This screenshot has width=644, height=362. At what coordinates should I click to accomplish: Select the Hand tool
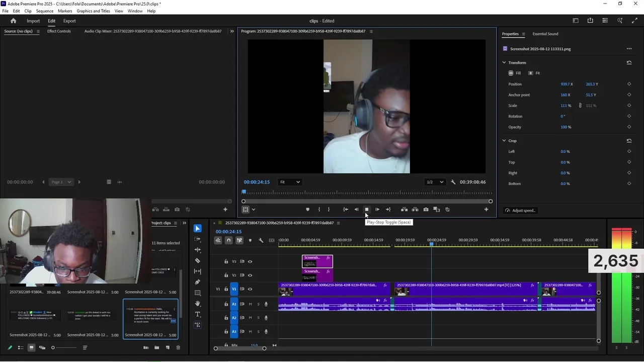pyautogui.click(x=197, y=304)
